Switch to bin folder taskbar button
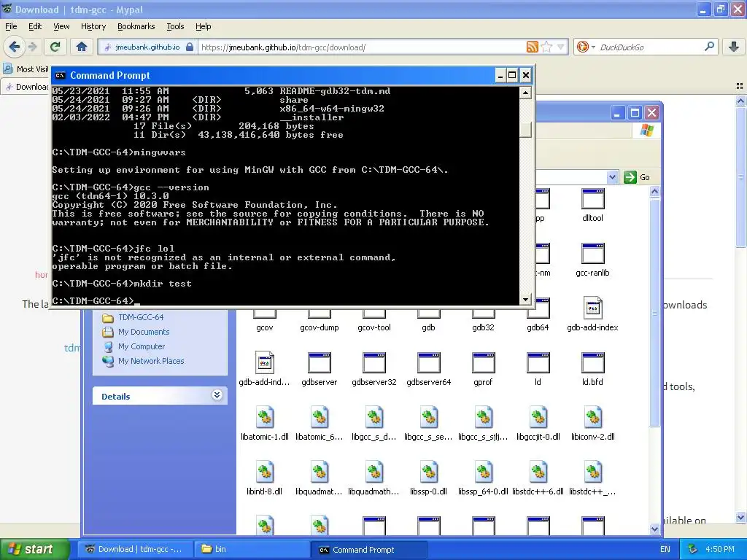Image resolution: width=747 pixels, height=560 pixels. click(252, 549)
